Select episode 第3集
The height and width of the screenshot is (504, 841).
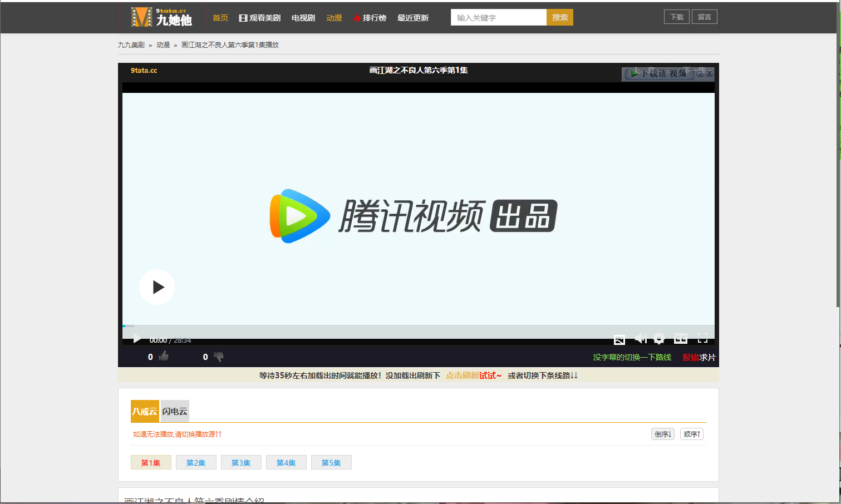pos(241,462)
